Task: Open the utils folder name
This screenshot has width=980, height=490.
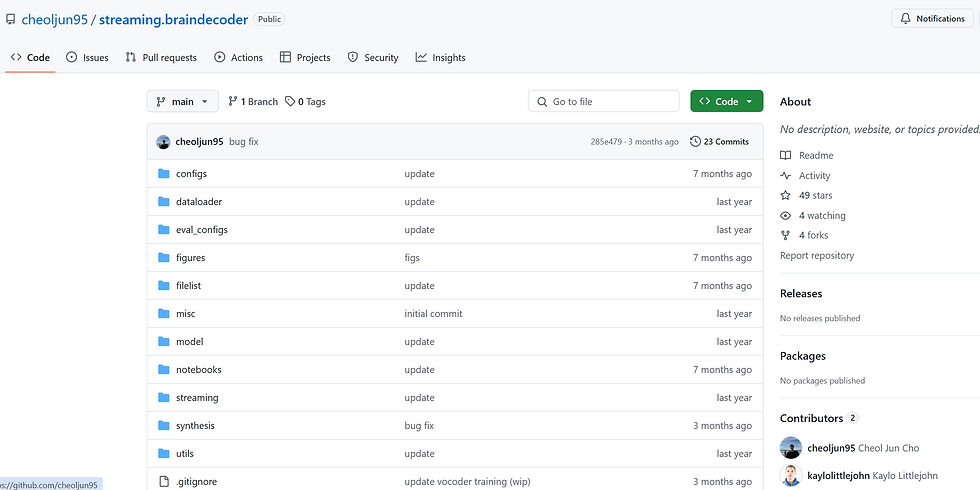Action: [x=185, y=454]
